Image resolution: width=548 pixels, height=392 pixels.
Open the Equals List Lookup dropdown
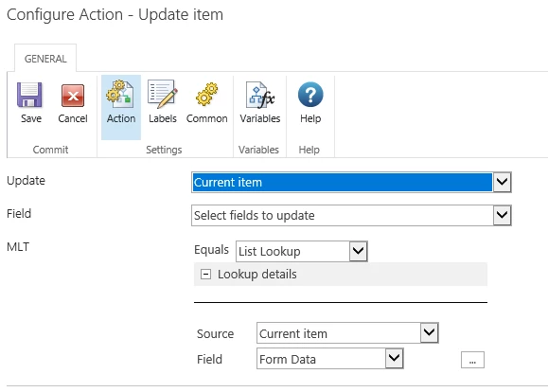302,251
